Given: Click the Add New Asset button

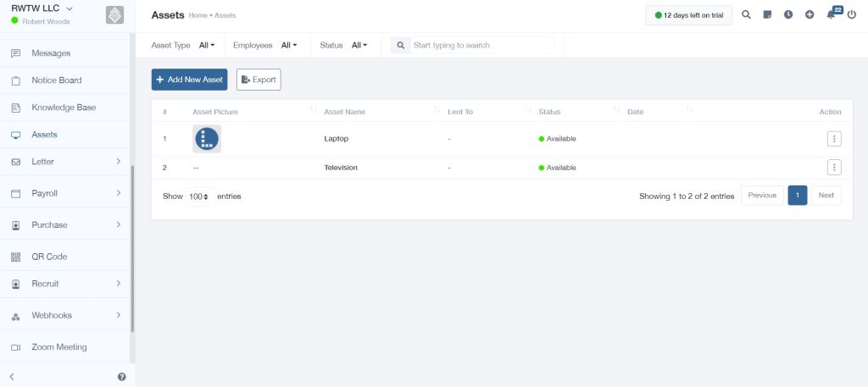Looking at the screenshot, I should (189, 80).
